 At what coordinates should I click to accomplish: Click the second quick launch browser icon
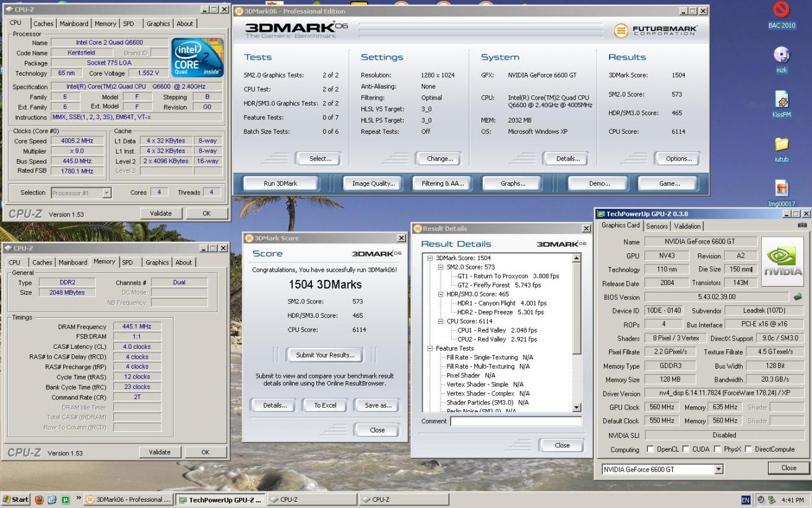[52, 500]
